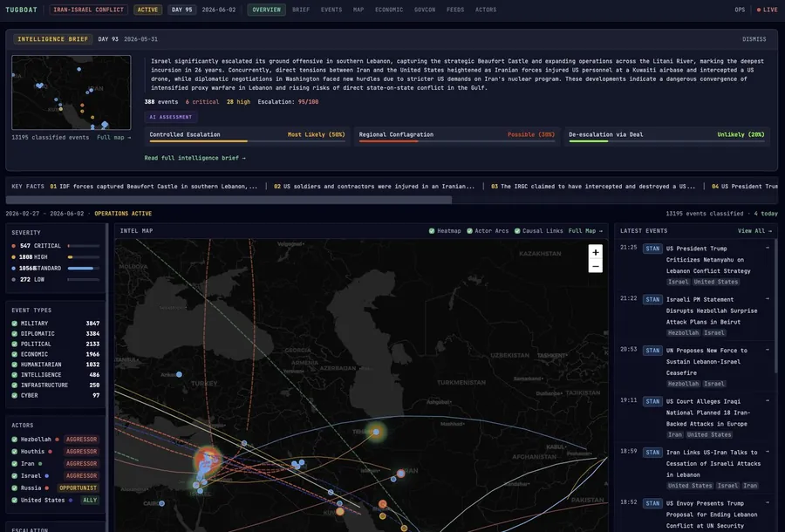Click the DAY 95 badge
The height and width of the screenshot is (532, 785).
[181, 10]
